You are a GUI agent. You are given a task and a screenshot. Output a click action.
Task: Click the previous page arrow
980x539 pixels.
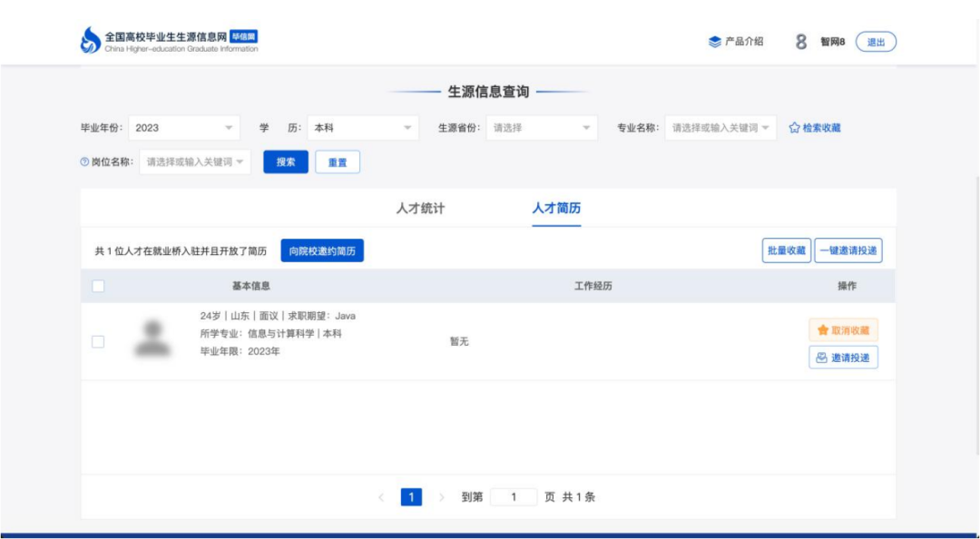[381, 497]
